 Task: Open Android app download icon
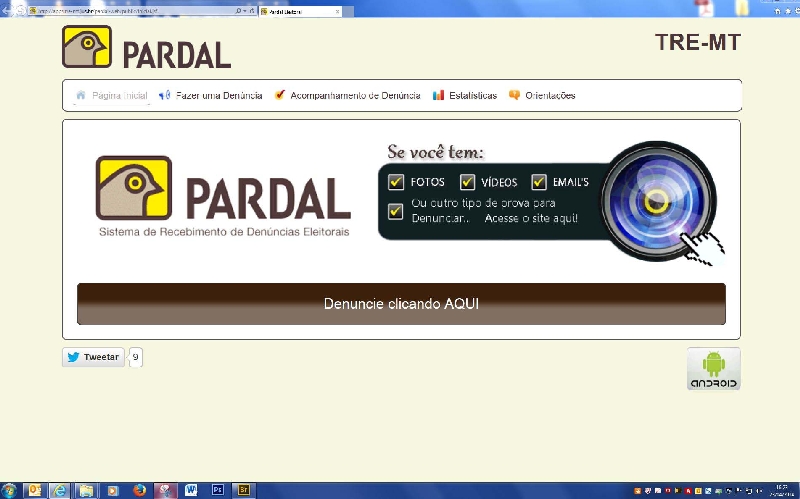(x=713, y=368)
